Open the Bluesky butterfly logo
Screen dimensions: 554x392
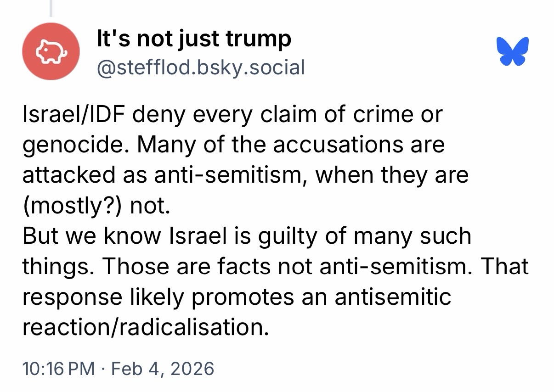point(513,50)
